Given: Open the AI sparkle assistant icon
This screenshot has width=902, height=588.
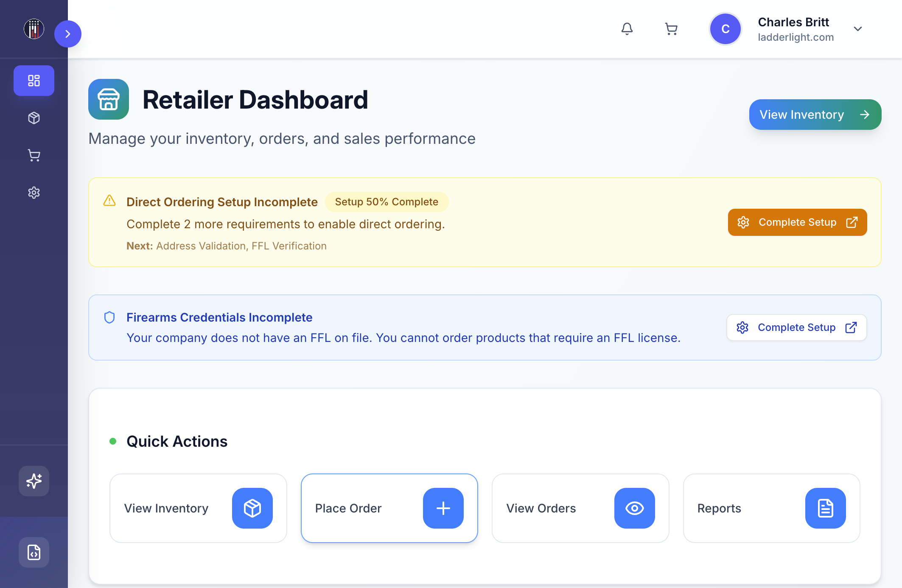Looking at the screenshot, I should point(34,481).
